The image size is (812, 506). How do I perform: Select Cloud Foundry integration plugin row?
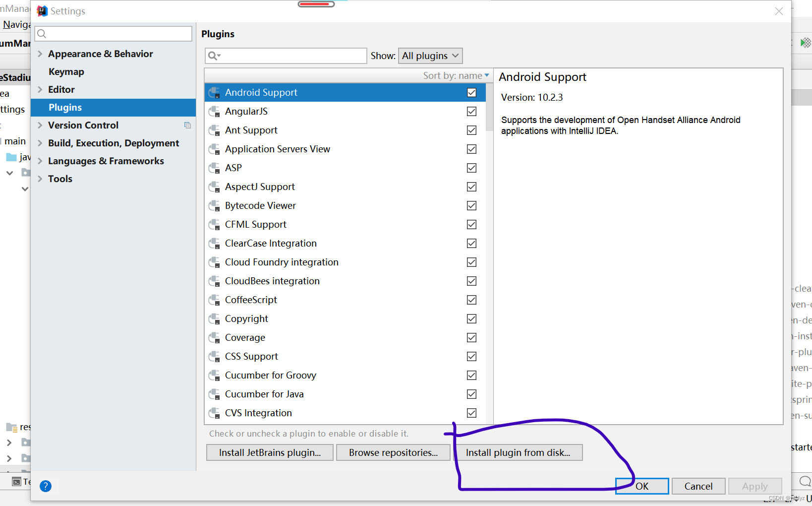[x=345, y=262]
